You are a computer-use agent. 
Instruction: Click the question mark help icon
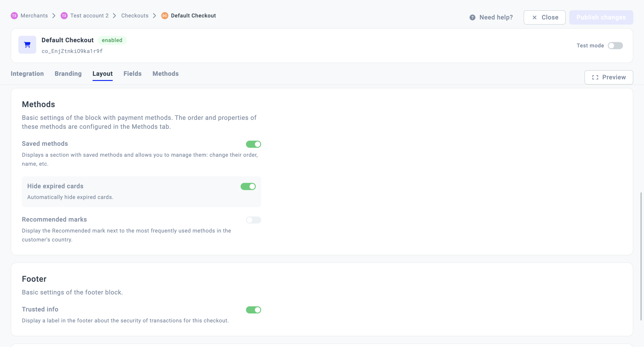pyautogui.click(x=472, y=17)
